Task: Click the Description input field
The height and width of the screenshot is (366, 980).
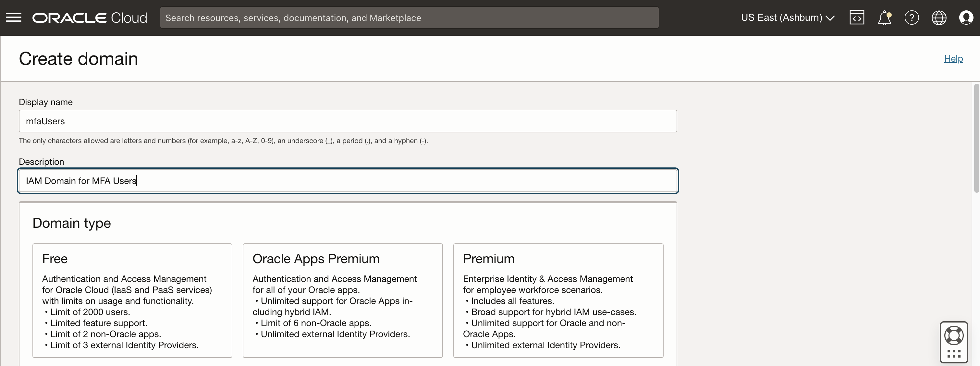Action: click(x=348, y=181)
